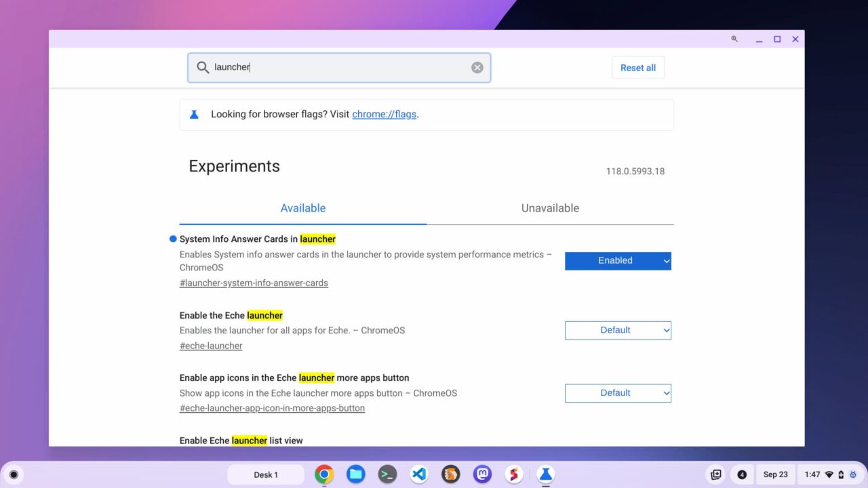Open the Mastodon app in shelf
Viewport: 868px width, 488px height.
[482, 474]
